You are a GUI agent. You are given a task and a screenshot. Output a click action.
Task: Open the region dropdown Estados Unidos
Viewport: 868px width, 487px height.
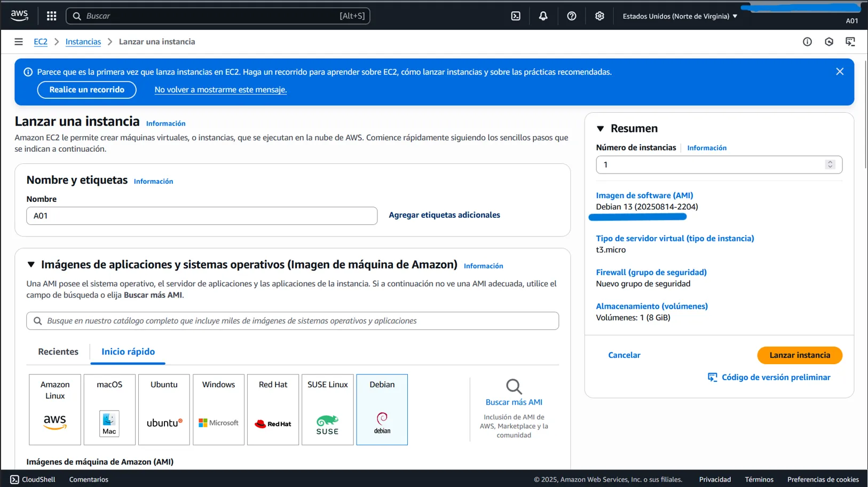680,16
